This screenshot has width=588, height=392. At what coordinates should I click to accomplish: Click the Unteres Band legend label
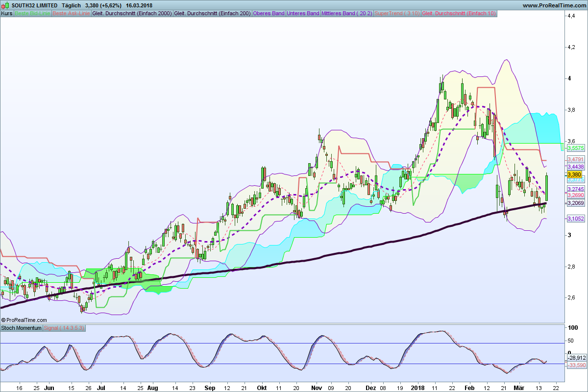(303, 13)
